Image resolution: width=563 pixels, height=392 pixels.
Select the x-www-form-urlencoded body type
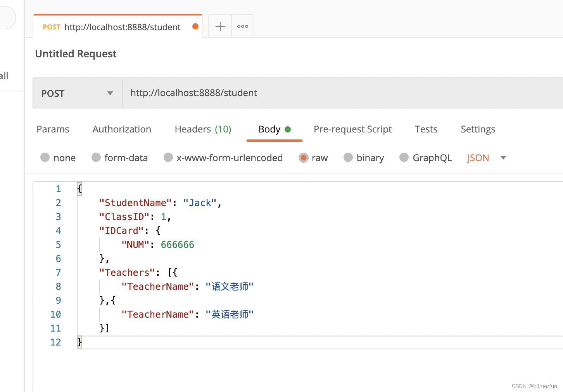pyautogui.click(x=223, y=158)
